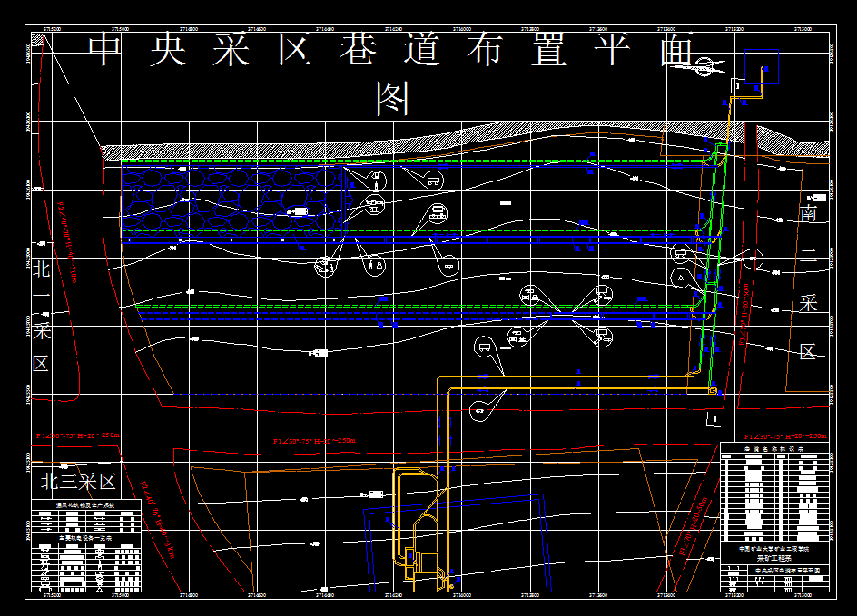
Task: Click the vertical red F1 label beside 南二采区
Action: pos(744,314)
